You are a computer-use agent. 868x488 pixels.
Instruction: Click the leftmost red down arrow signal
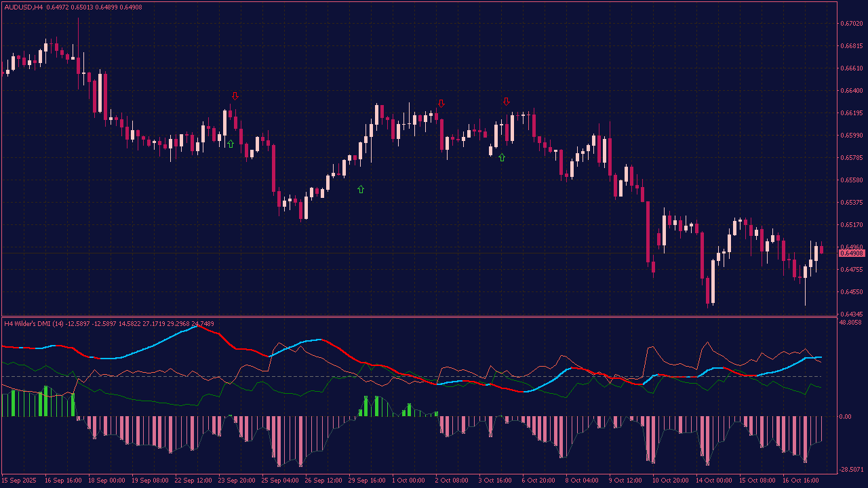pos(235,96)
